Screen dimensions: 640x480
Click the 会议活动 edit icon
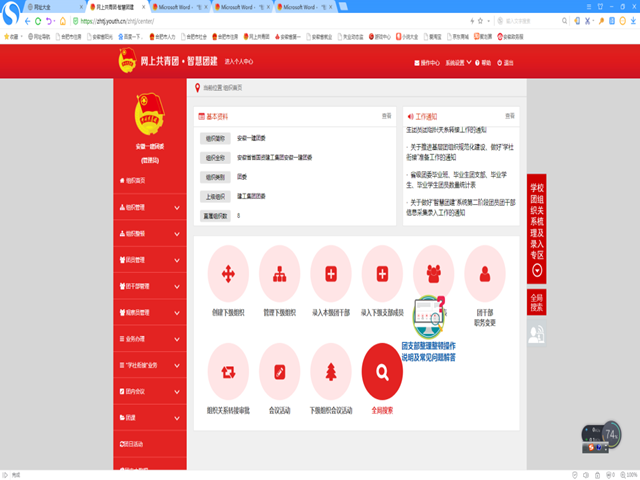tap(280, 371)
